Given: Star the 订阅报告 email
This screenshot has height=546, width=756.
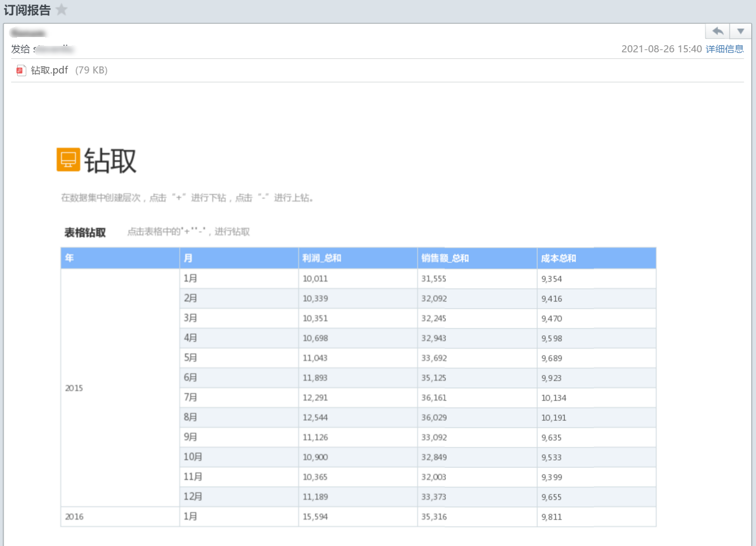Looking at the screenshot, I should (x=61, y=10).
